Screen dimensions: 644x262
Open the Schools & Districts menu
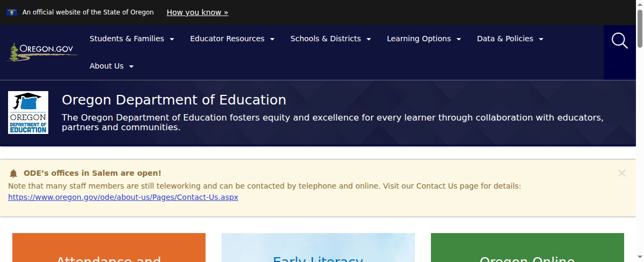point(330,39)
